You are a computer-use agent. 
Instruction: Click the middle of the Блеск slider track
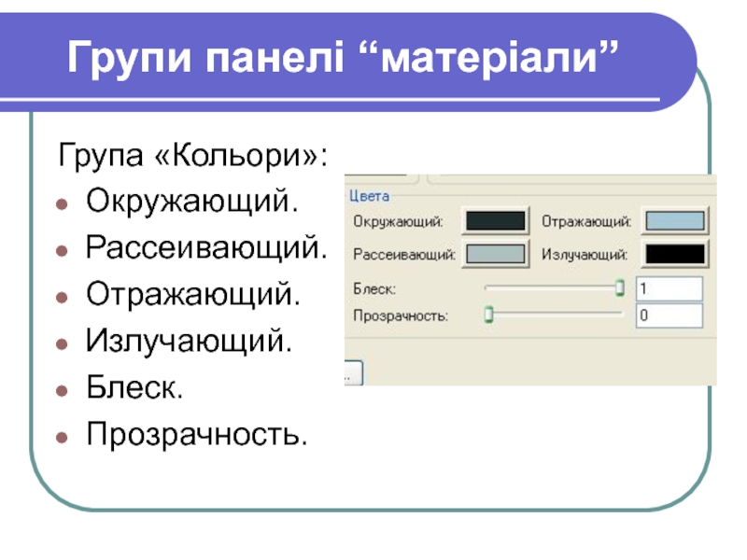click(x=553, y=288)
